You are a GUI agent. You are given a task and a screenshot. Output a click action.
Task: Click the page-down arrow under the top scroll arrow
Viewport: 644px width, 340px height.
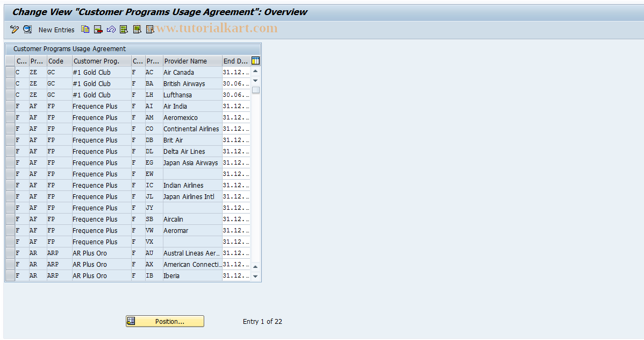(255, 81)
